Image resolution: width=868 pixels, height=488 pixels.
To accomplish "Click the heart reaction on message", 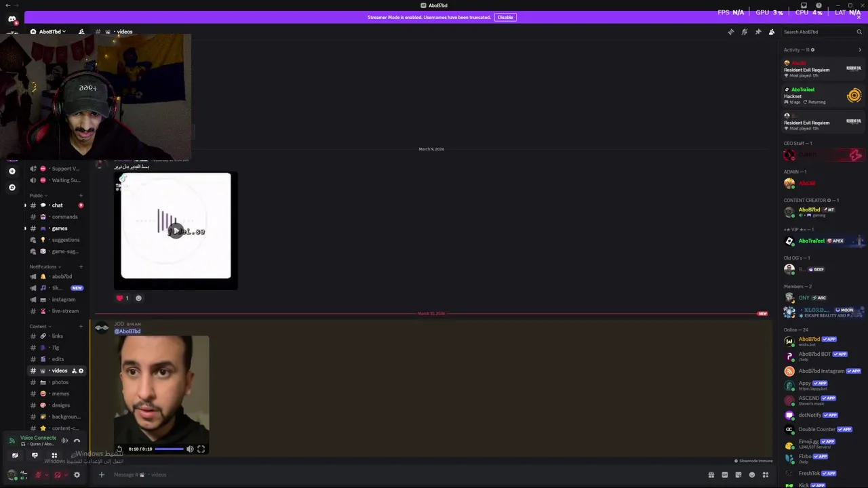I will (122, 298).
